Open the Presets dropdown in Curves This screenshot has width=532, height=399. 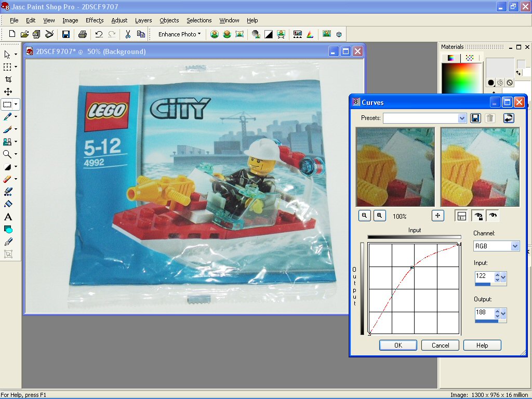click(462, 118)
